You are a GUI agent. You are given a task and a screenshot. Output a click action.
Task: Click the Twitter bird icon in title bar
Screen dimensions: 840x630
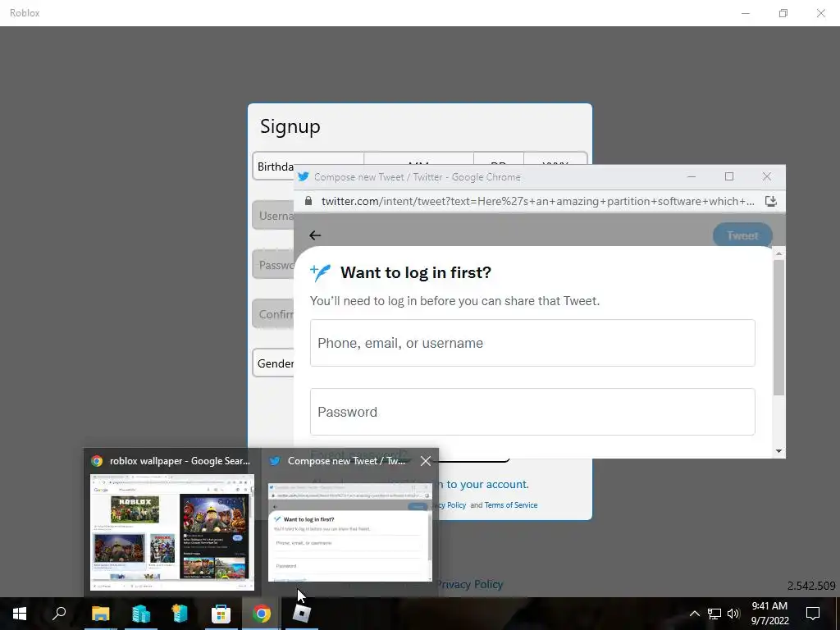point(304,177)
